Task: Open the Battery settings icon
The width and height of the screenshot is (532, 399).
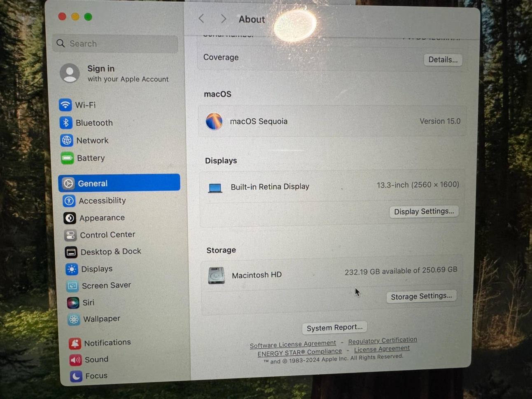Action: 67,158
